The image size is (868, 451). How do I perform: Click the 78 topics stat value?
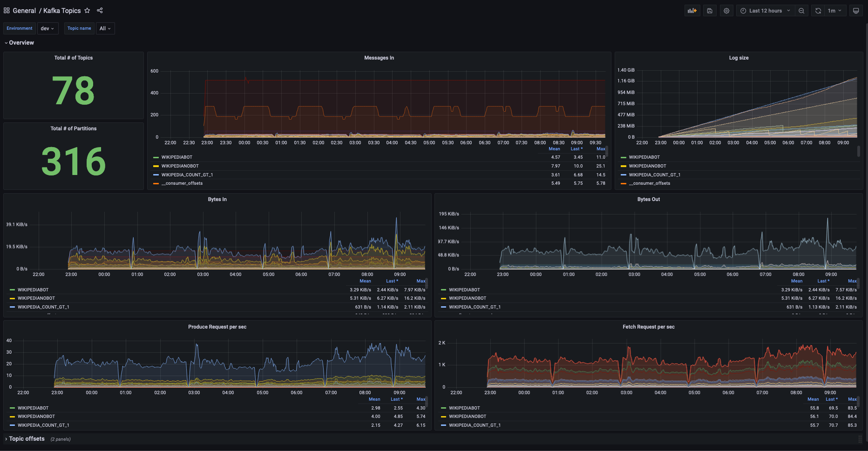74,91
